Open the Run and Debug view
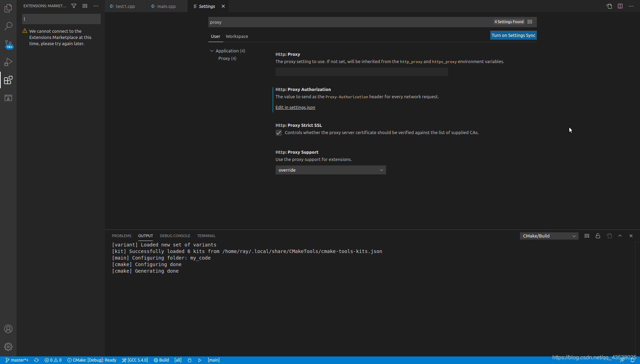Viewport: 640px width, 364px height. (x=8, y=62)
